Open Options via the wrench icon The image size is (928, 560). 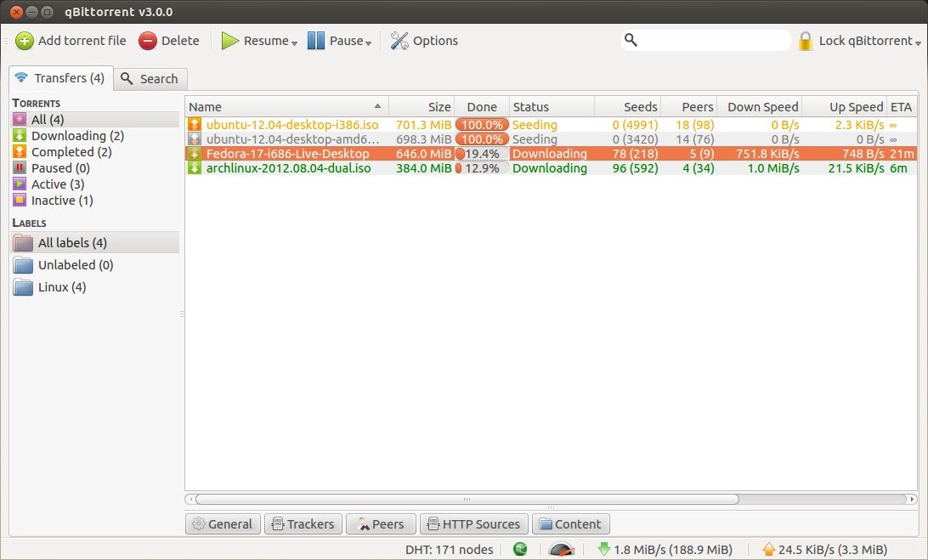(399, 41)
